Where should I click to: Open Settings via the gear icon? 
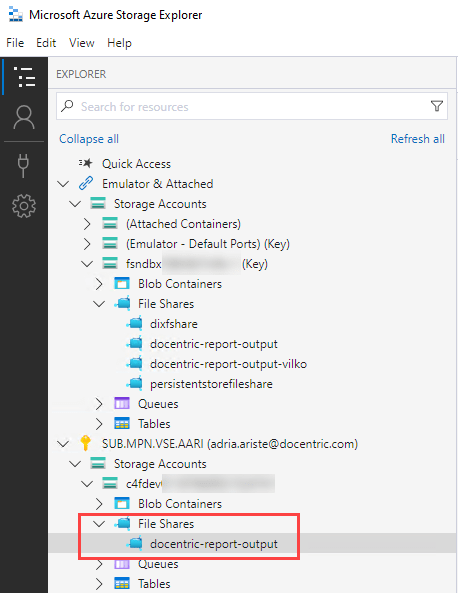[24, 206]
